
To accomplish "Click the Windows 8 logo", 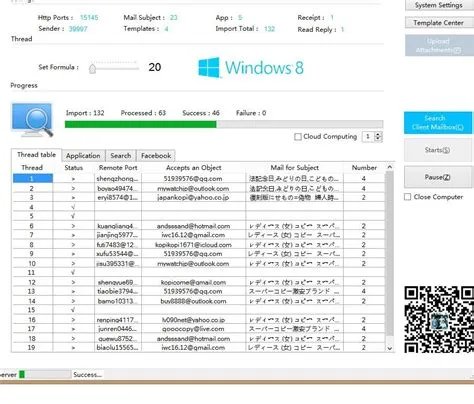I will [x=251, y=68].
